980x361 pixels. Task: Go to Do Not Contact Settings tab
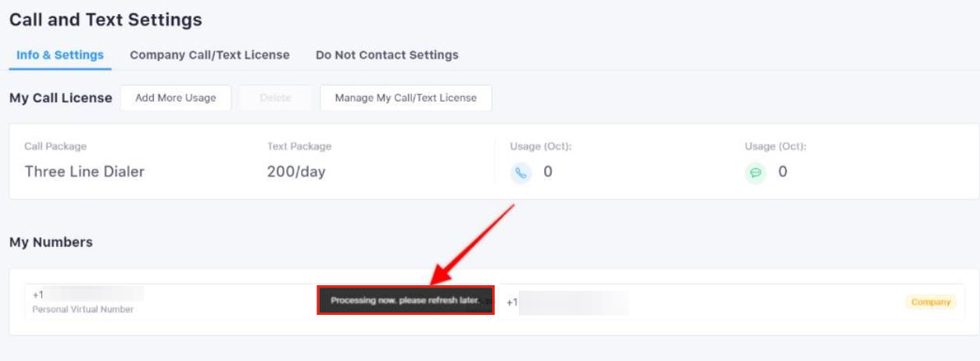click(387, 55)
